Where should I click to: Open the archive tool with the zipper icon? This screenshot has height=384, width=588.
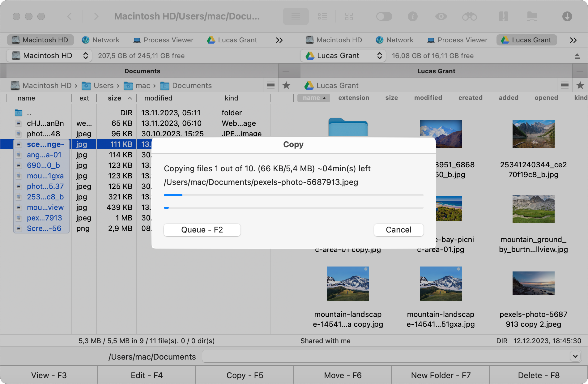[x=504, y=16]
